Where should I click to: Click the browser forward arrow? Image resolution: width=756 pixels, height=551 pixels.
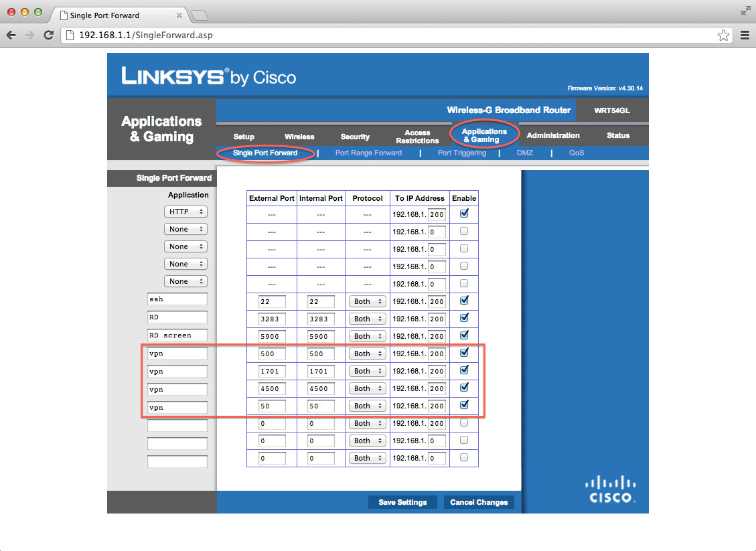(30, 35)
